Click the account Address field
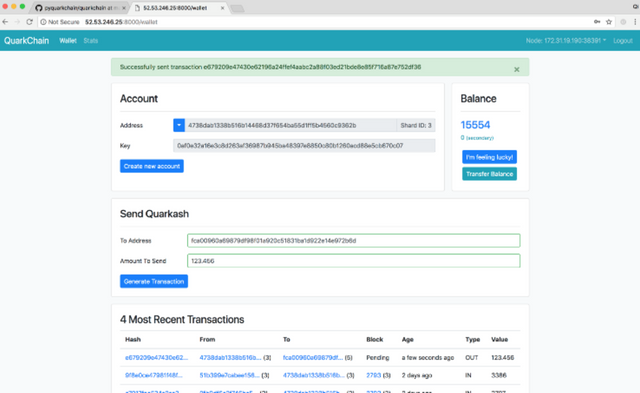Viewport: 640px width, 393px height. [291, 125]
